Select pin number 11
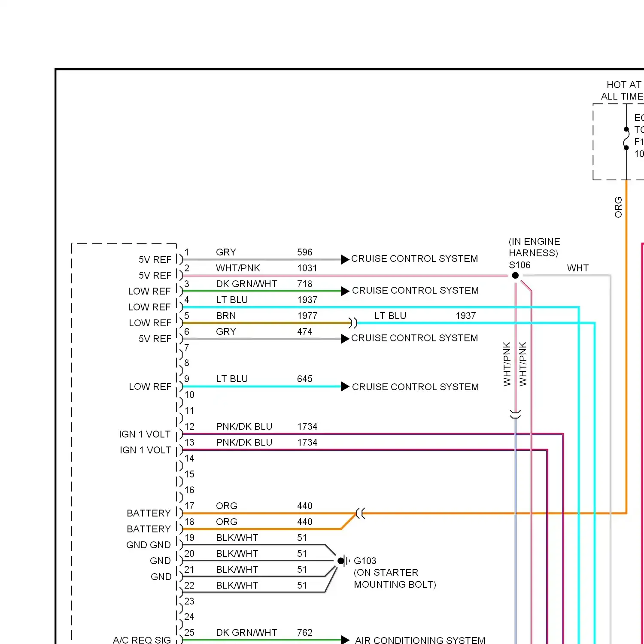Viewport: 644px width, 644px height. (189, 411)
